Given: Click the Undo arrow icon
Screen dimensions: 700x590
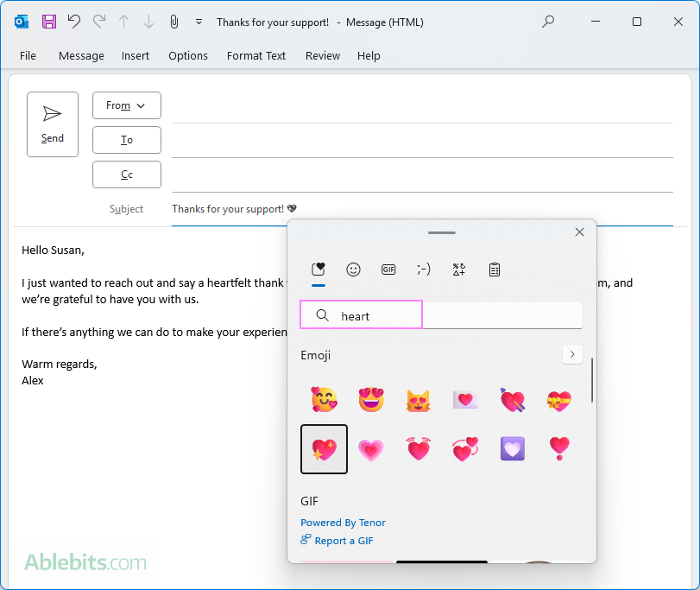Looking at the screenshot, I should tap(74, 22).
